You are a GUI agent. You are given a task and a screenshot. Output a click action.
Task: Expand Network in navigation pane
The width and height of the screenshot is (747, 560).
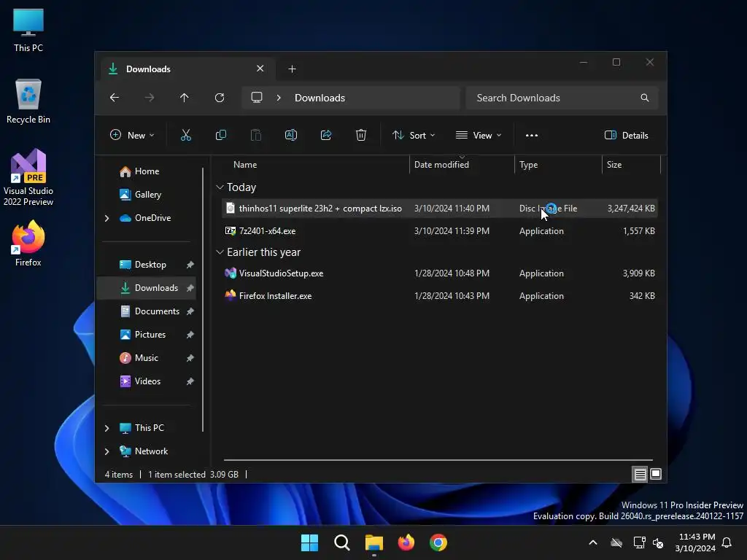click(x=107, y=451)
